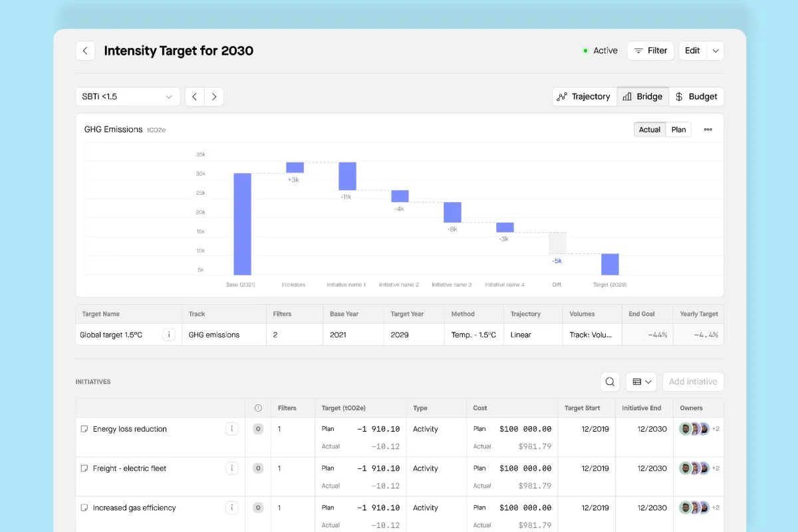Switch chart to Plan view

(x=678, y=130)
